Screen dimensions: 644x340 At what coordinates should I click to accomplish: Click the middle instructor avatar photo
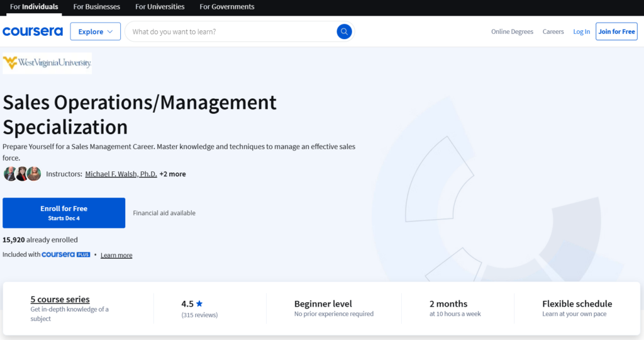[22, 174]
